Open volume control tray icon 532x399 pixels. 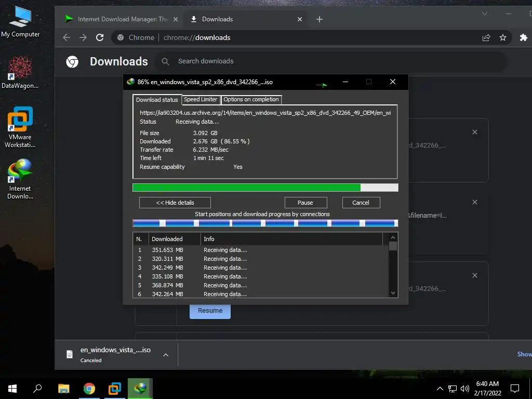[x=465, y=389]
